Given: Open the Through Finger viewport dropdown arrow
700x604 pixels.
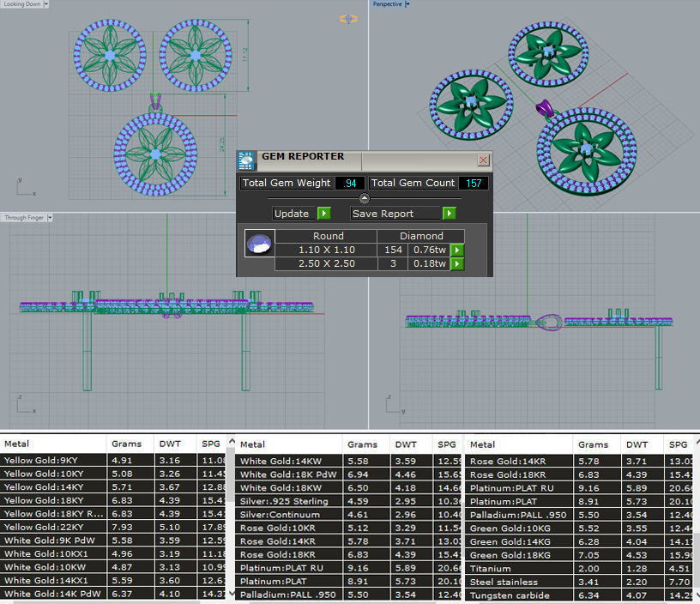Looking at the screenshot, I should [50, 217].
